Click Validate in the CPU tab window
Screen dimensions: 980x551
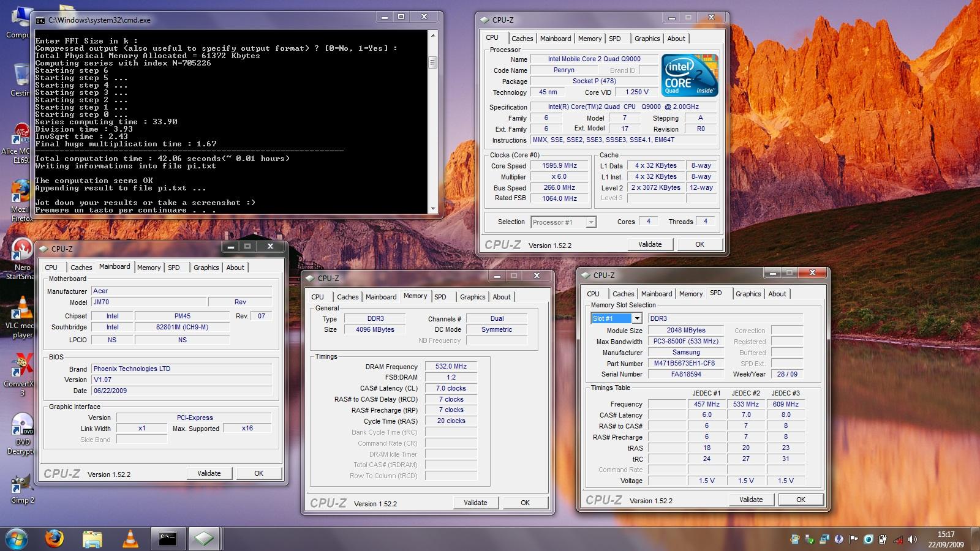(x=650, y=244)
